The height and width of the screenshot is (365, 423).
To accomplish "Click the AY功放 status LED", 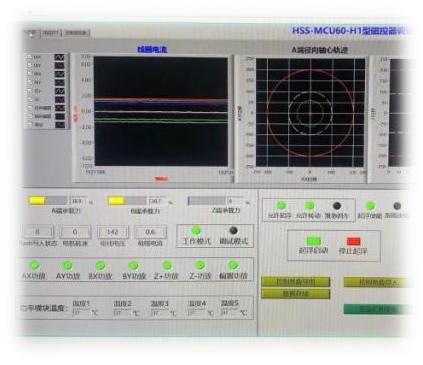I will point(68,265).
